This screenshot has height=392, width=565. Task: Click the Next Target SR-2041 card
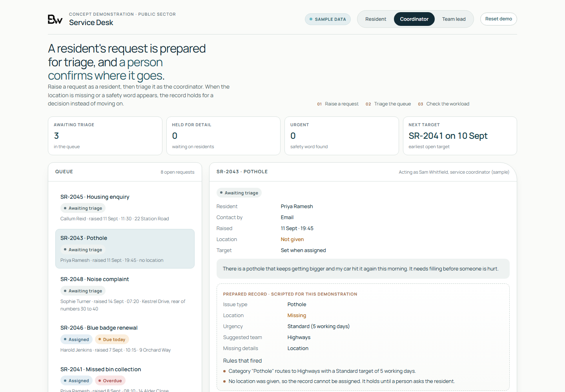tap(460, 136)
